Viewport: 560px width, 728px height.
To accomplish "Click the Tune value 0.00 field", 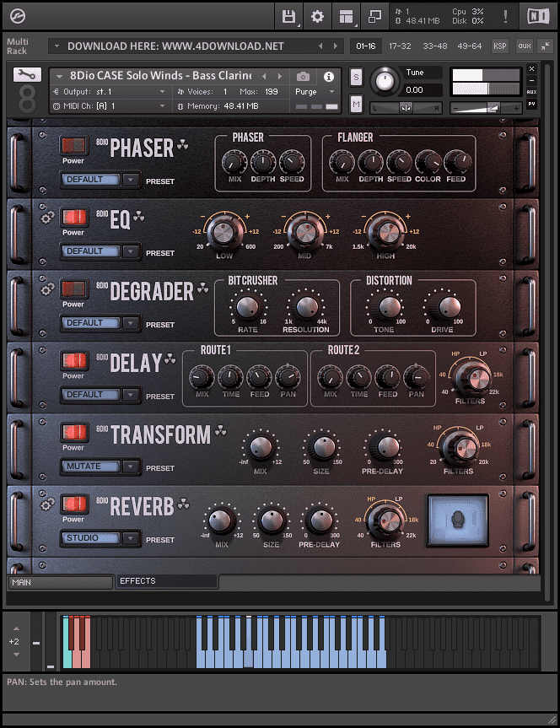I will tap(422, 89).
